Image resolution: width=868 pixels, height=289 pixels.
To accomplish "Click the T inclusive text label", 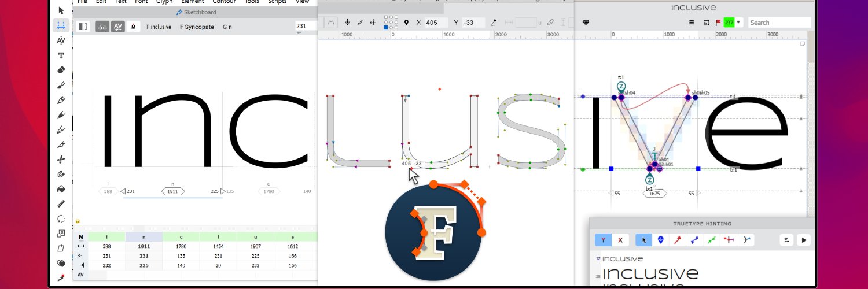I will pyautogui.click(x=158, y=27).
